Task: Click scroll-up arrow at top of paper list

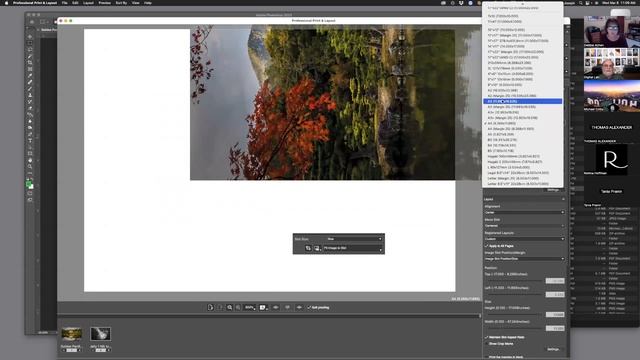Action: pyautogui.click(x=522, y=4)
